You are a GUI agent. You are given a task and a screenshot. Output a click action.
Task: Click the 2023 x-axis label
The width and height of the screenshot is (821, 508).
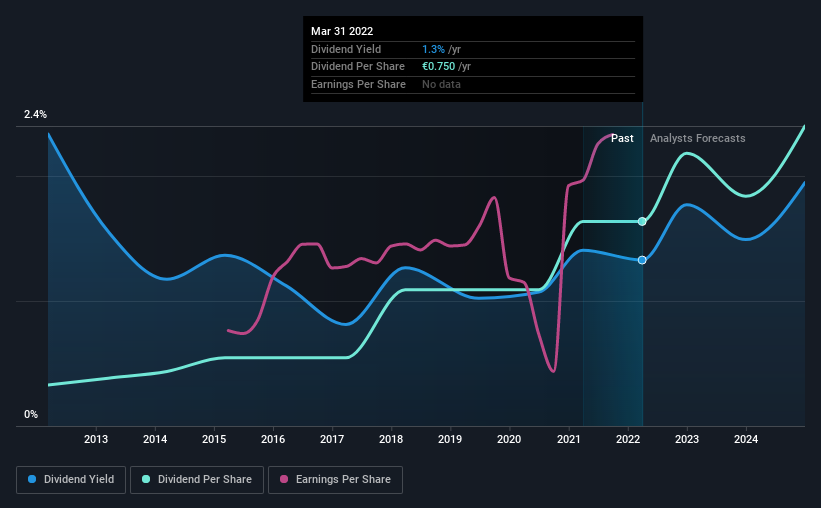pos(687,439)
